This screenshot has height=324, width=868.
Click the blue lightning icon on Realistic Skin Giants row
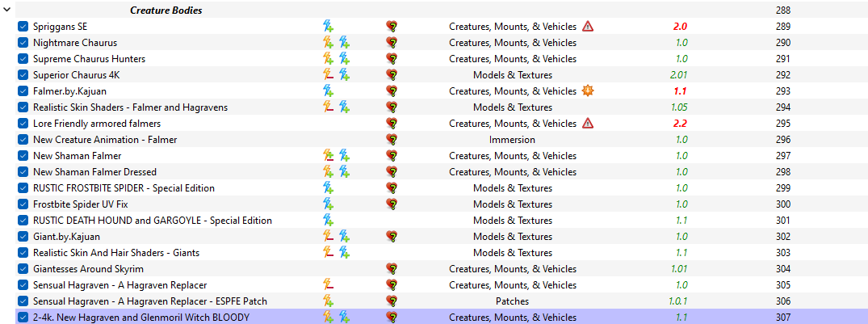[x=344, y=253]
